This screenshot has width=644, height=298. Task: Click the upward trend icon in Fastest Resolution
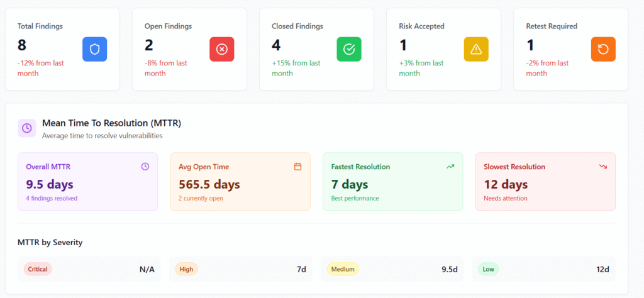(x=450, y=166)
